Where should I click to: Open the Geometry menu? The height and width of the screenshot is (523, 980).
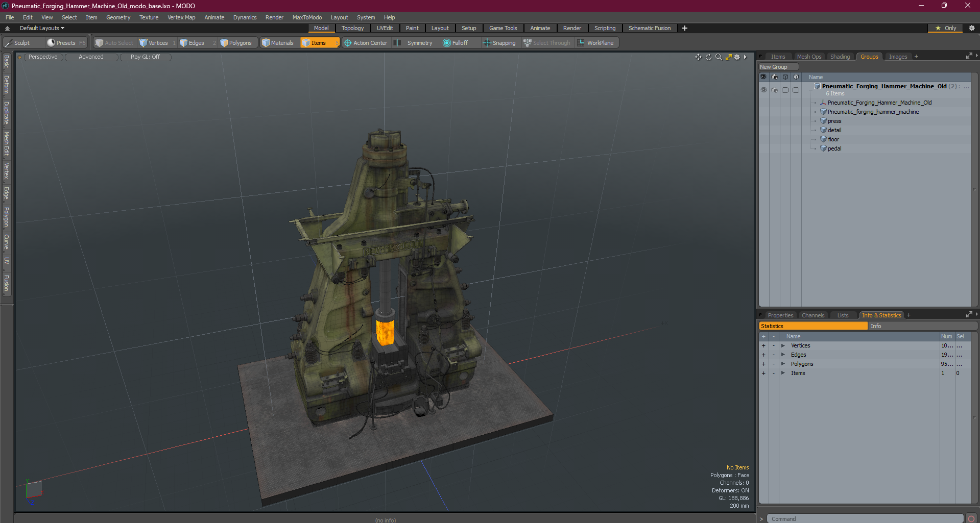click(118, 17)
